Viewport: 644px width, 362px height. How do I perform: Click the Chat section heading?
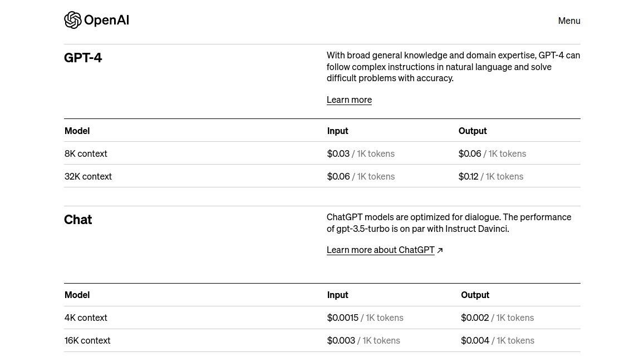[x=78, y=220]
